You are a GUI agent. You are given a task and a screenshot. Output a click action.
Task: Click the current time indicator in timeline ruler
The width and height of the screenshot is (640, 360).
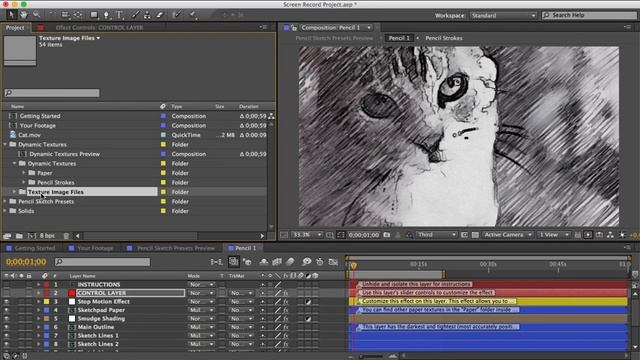(x=353, y=265)
